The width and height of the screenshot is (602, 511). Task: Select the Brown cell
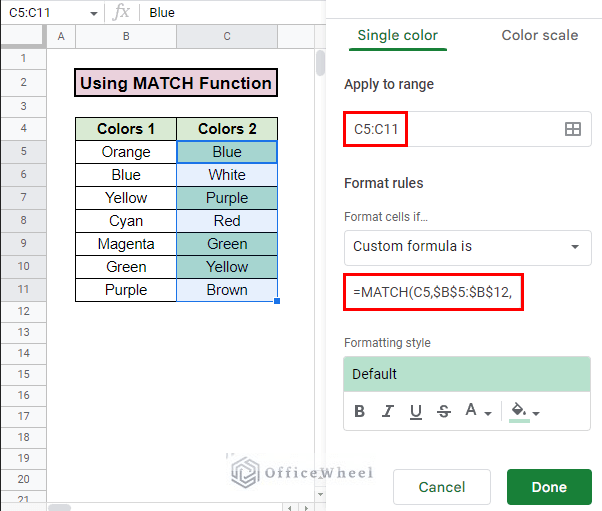coord(227,290)
